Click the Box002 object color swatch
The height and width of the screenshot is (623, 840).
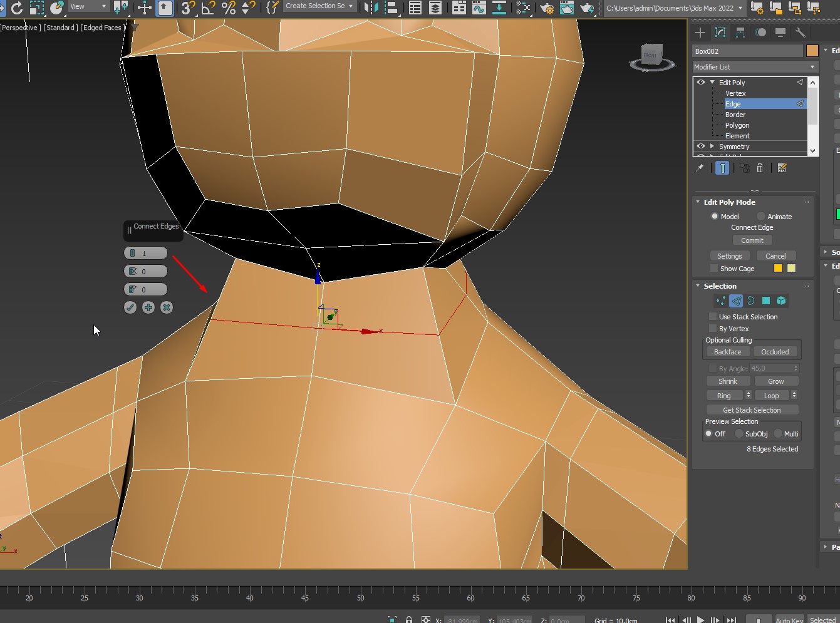[812, 51]
